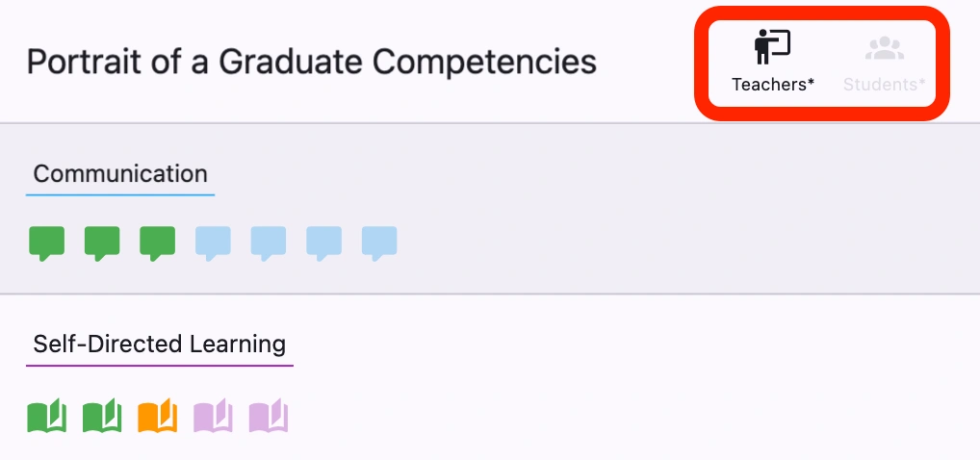Open the Communication competency heading

(x=120, y=174)
